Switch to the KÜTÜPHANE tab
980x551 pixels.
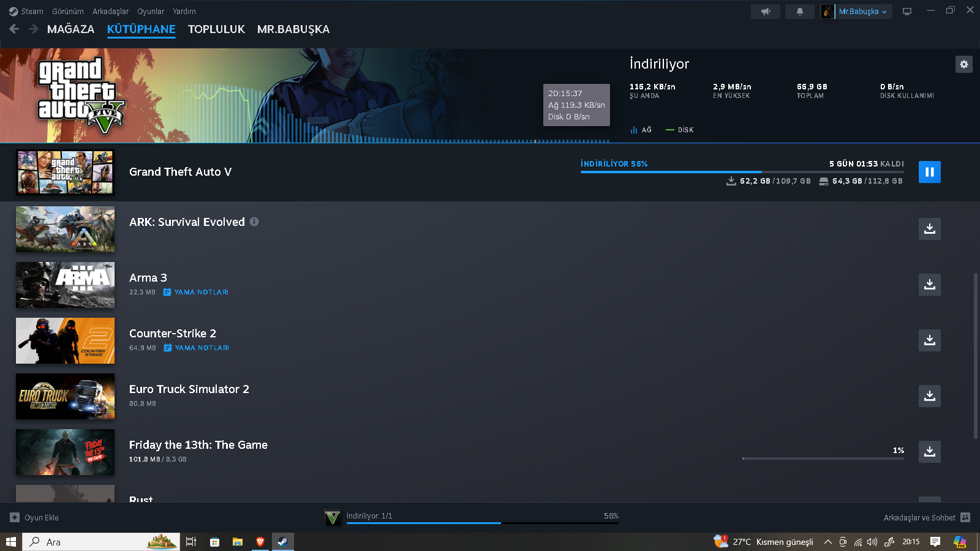tap(141, 29)
